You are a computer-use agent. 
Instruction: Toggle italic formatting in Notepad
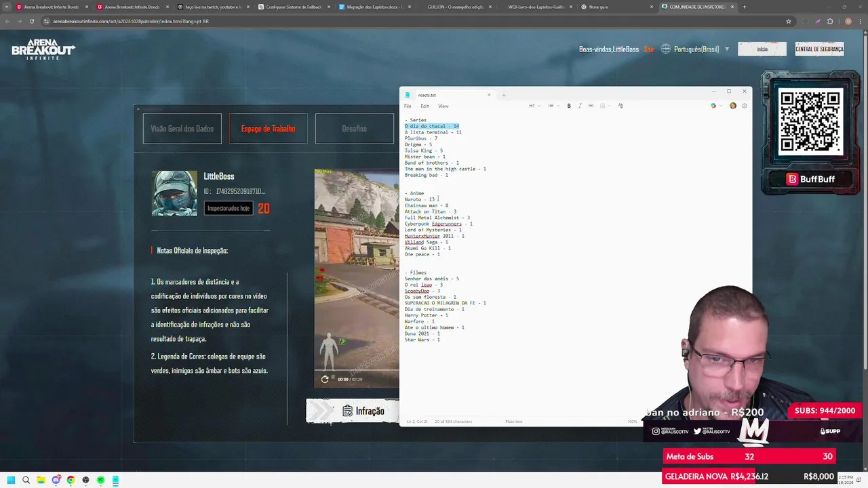580,106
